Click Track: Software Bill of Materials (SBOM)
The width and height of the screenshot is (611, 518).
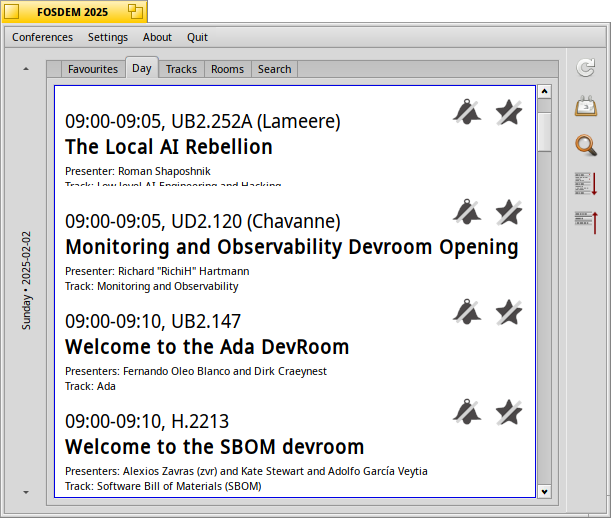[x=163, y=486]
